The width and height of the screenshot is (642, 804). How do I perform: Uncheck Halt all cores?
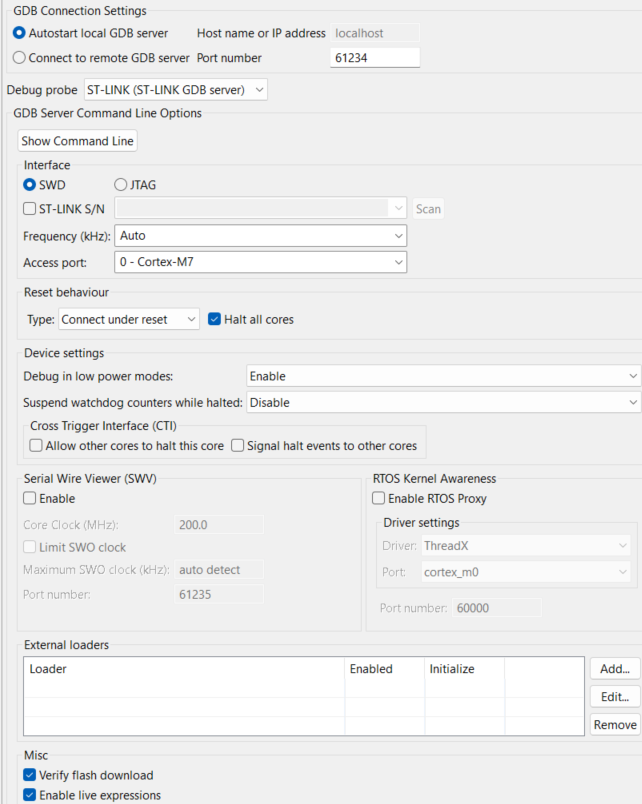[215, 318]
